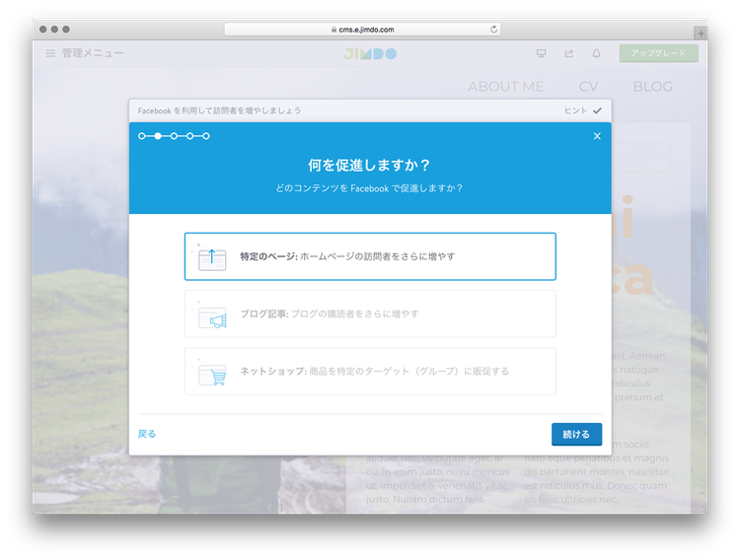
Task: Select the ネットショップ option
Action: (370, 372)
